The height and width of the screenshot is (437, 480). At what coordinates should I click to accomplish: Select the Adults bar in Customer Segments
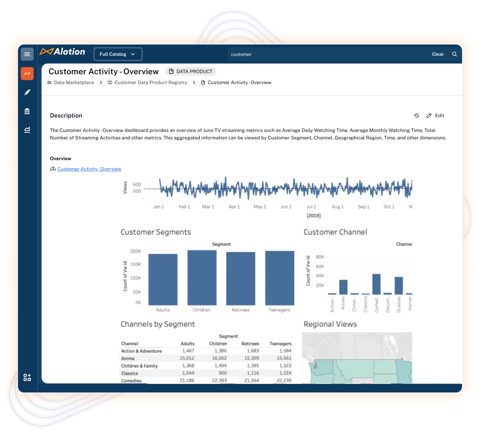163,279
